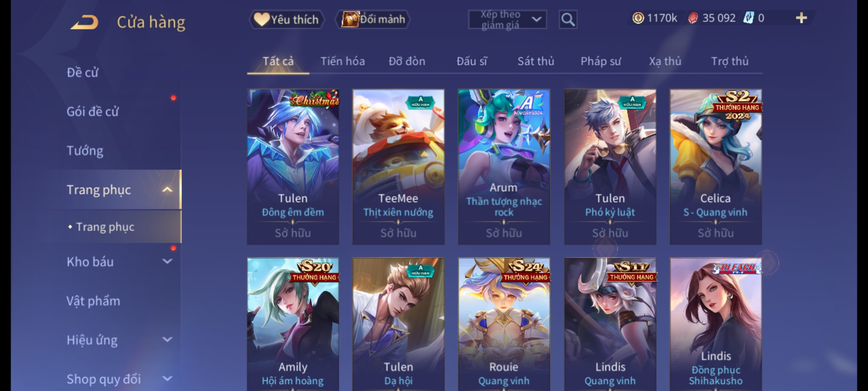Select the Sát thủ category tab
868x391 pixels.
pos(536,62)
